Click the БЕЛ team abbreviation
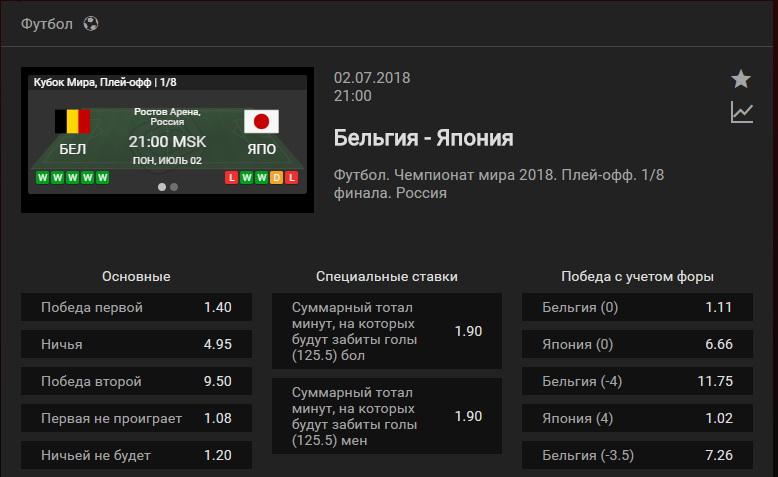Image resolution: width=778 pixels, height=477 pixels. pos(72,149)
